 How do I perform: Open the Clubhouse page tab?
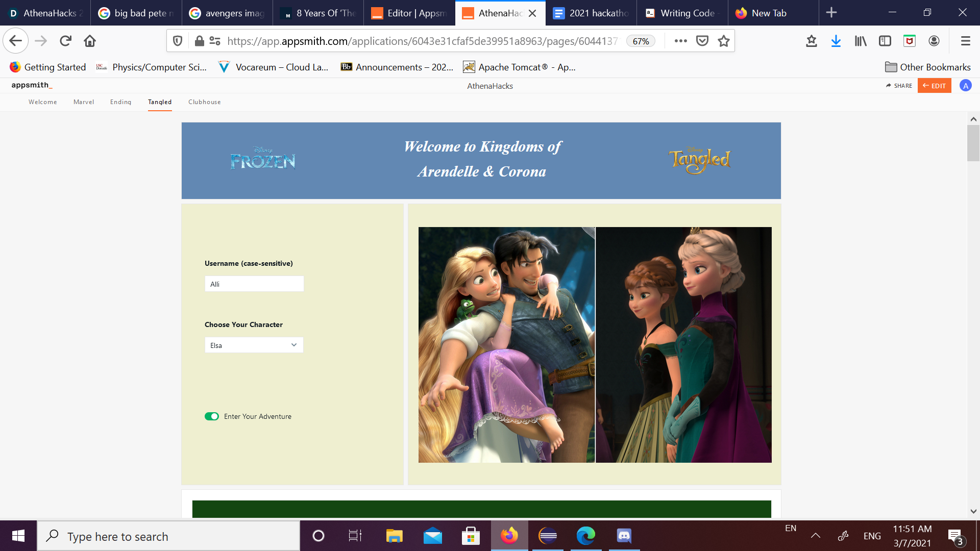click(x=204, y=102)
